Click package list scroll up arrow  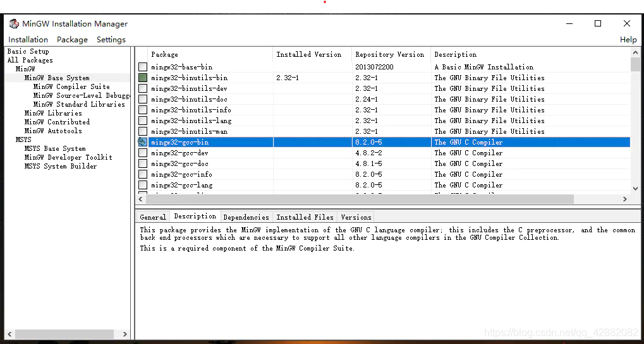click(635, 52)
